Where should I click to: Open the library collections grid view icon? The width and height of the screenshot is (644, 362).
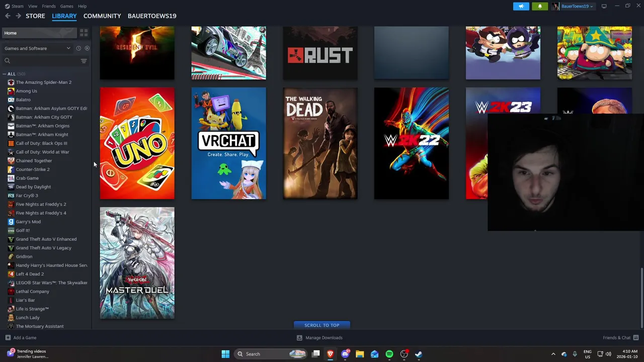tap(84, 33)
